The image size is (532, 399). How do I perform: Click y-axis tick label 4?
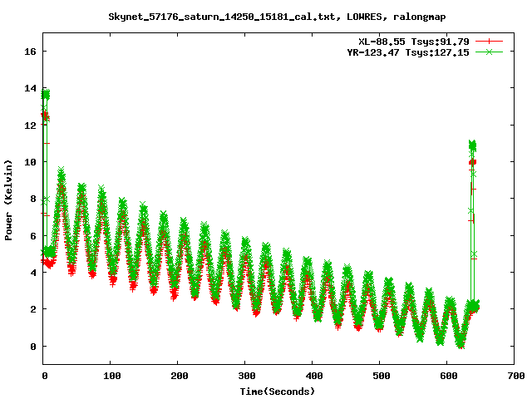[33, 273]
